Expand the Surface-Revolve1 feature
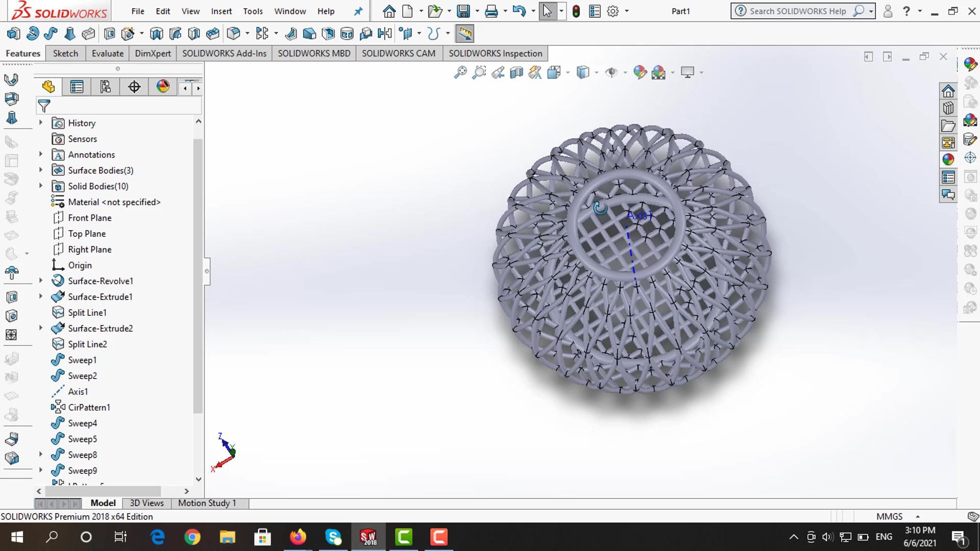 click(x=41, y=281)
